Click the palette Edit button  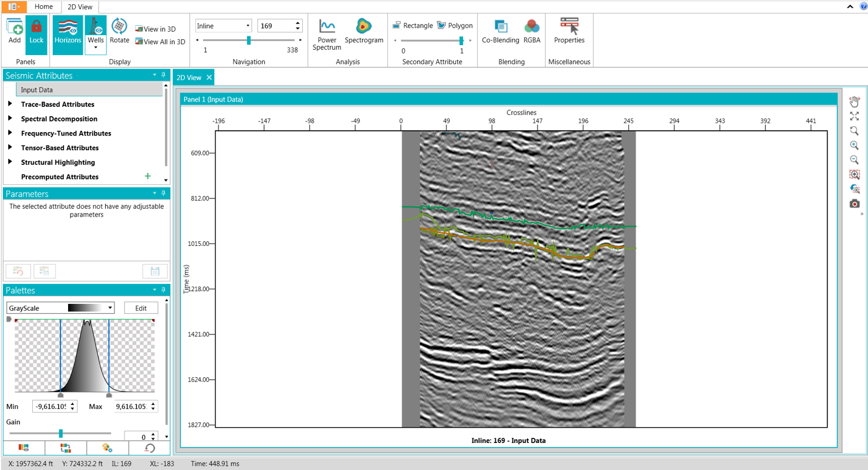(x=141, y=308)
